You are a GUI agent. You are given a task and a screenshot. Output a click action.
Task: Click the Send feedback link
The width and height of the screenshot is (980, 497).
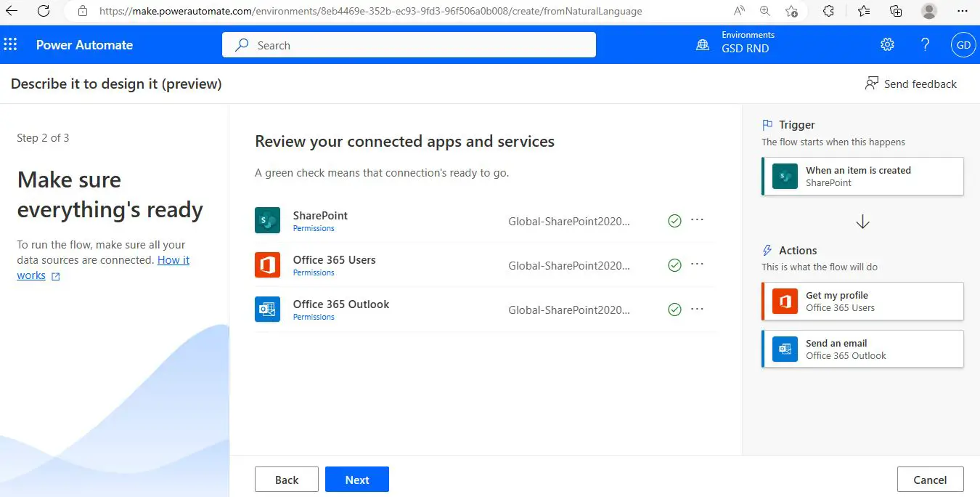[x=920, y=84]
